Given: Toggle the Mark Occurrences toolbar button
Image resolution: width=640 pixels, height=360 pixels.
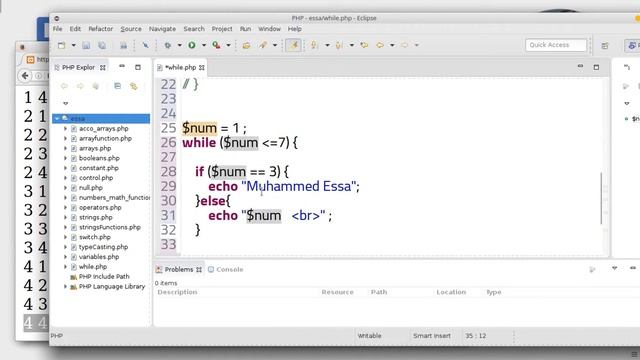Looking at the screenshot, I should point(293,45).
